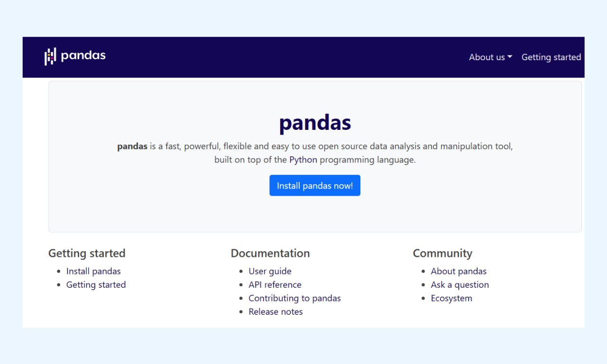Click the large pandas page heading
Viewport: 607px width, 364px height.
tap(315, 123)
